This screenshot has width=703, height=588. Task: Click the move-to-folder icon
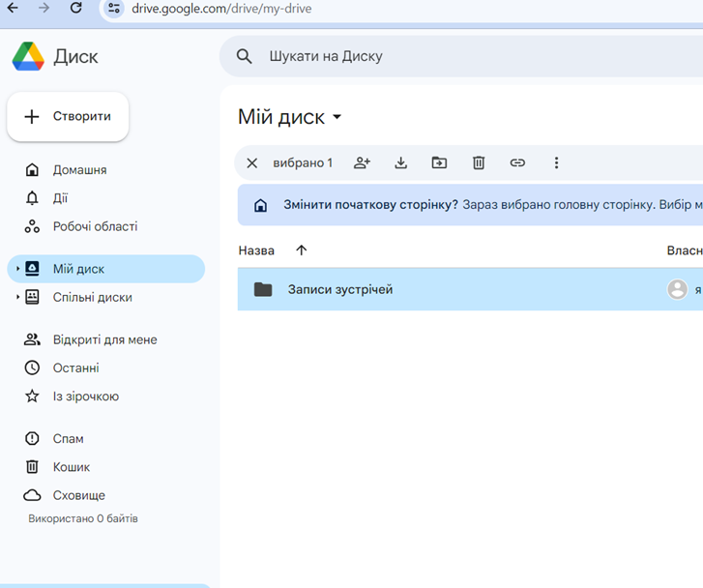pos(439,162)
